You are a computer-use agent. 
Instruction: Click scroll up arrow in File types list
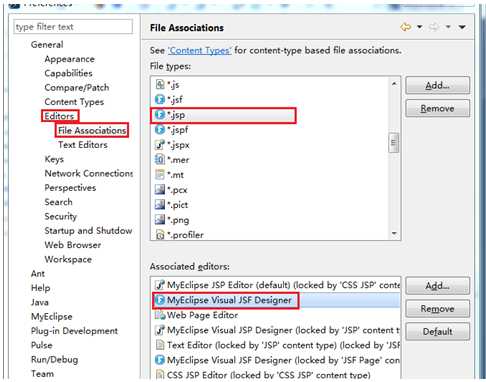(x=394, y=83)
